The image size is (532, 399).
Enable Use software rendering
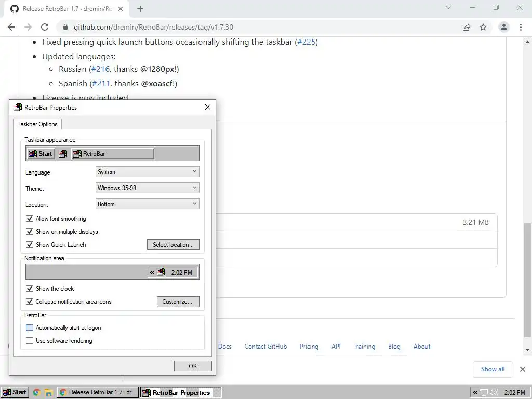click(x=30, y=341)
